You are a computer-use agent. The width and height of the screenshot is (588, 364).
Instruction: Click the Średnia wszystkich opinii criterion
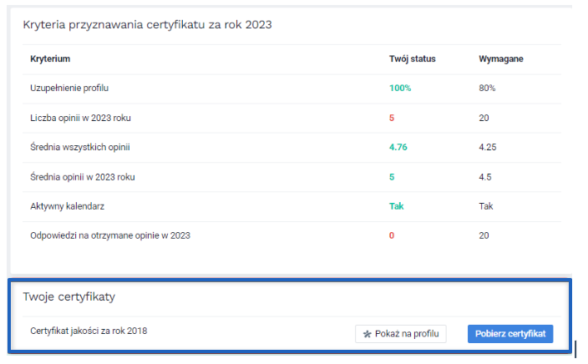pyautogui.click(x=79, y=147)
